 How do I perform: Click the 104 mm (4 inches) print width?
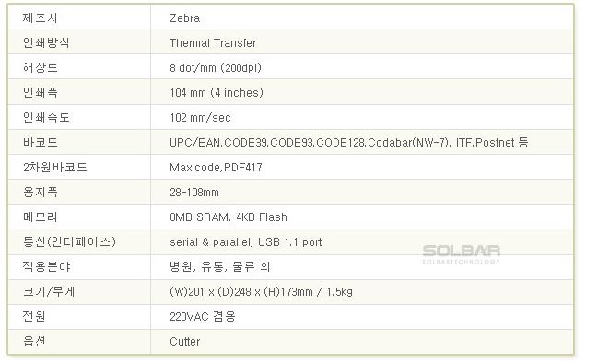coord(217,93)
